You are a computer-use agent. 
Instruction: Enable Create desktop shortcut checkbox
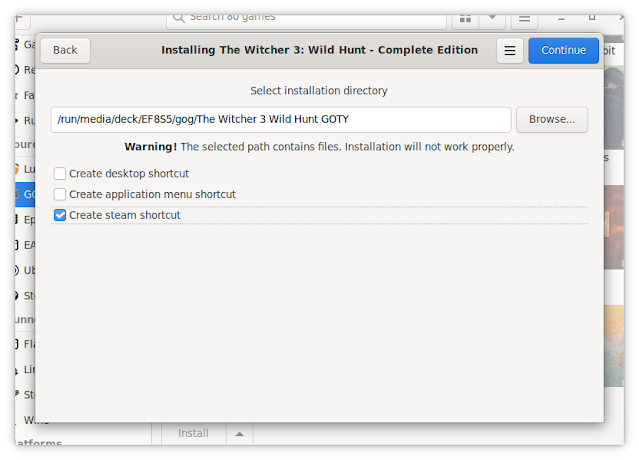pyautogui.click(x=60, y=174)
